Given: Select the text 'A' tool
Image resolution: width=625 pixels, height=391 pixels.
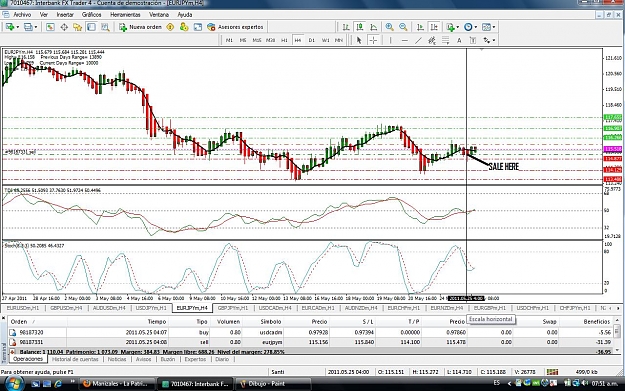Looking at the screenshot, I should [x=459, y=40].
